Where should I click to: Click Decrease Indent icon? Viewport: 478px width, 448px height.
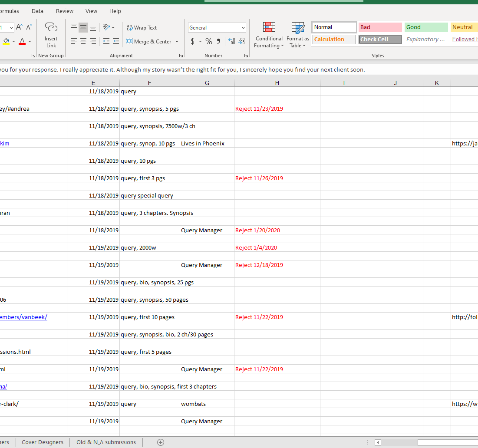(106, 41)
